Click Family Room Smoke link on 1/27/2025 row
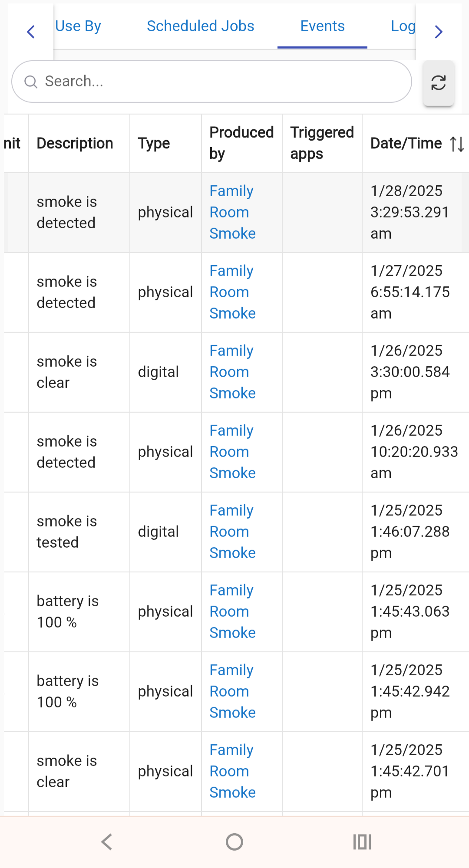This screenshot has height=868, width=469. coord(233,292)
